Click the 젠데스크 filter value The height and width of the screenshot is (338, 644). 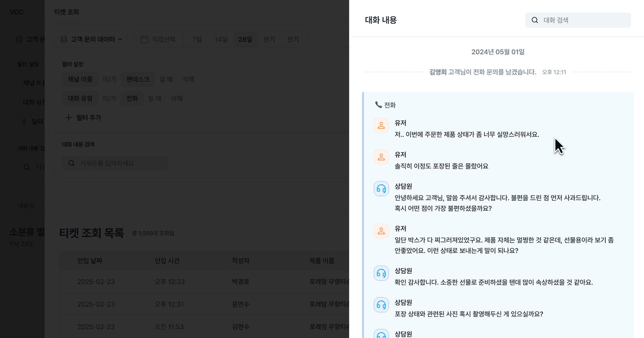coord(138,79)
